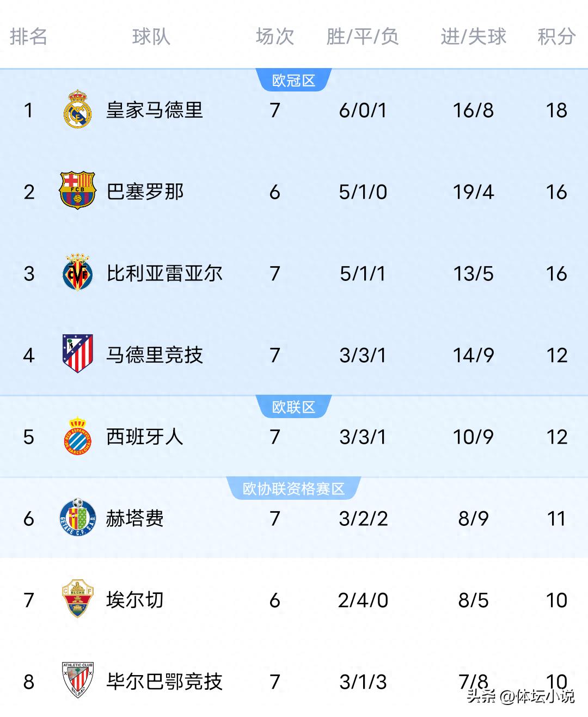Image resolution: width=588 pixels, height=717 pixels.
Task: Tap team name 马德里竞技
Action: pyautogui.click(x=155, y=355)
